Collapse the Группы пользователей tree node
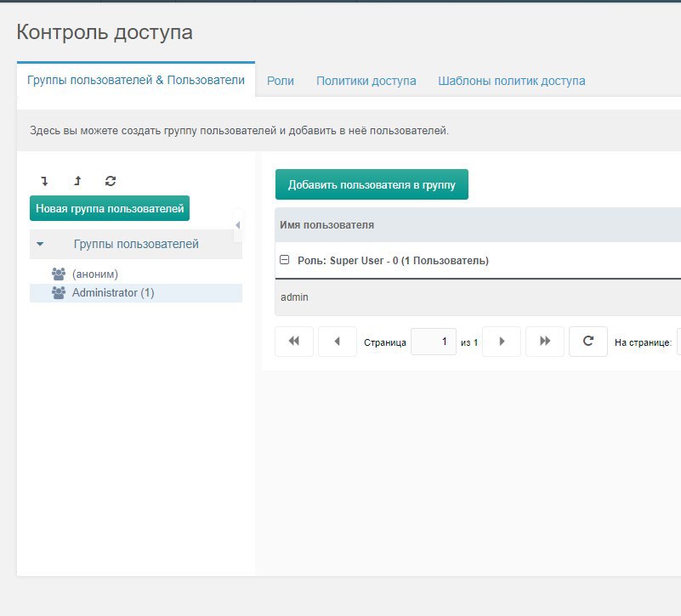 pos(40,244)
